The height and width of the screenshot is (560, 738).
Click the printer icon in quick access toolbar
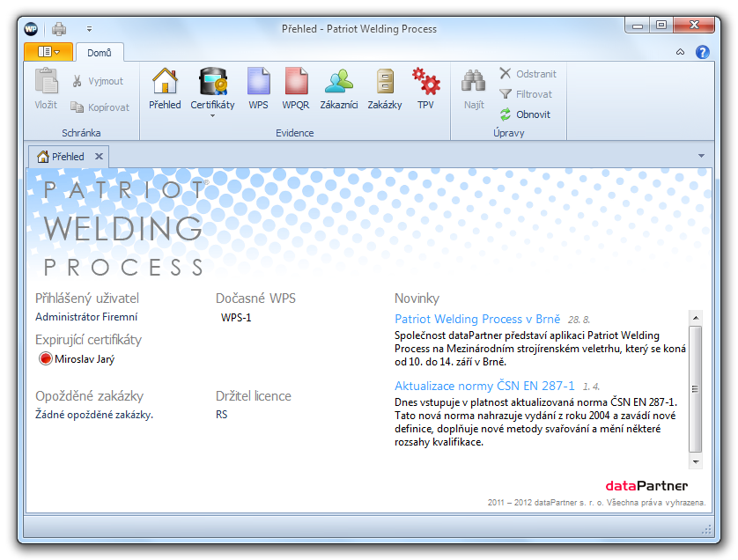click(59, 29)
